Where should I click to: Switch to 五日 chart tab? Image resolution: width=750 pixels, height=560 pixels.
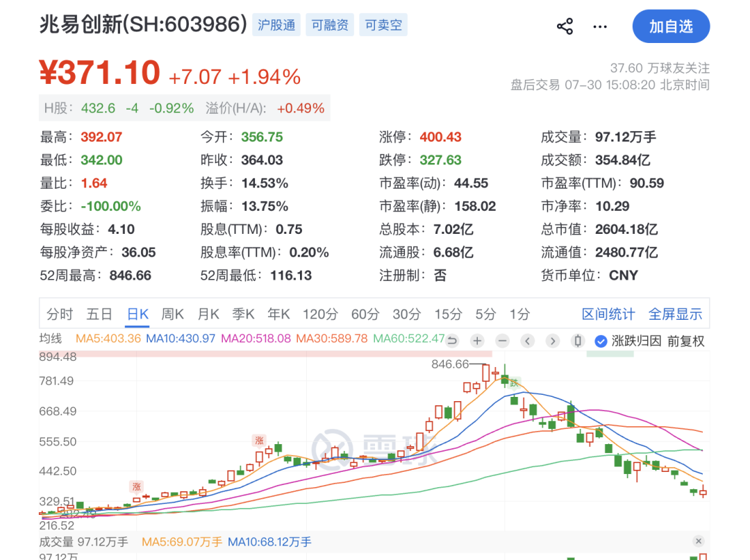coord(99,314)
